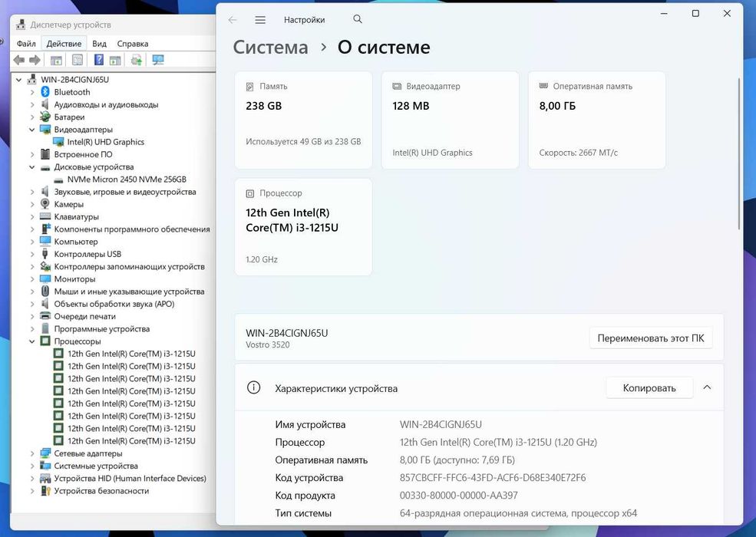The width and height of the screenshot is (756, 537).
Task: Click the Видеоадаптер card icon
Action: point(397,86)
